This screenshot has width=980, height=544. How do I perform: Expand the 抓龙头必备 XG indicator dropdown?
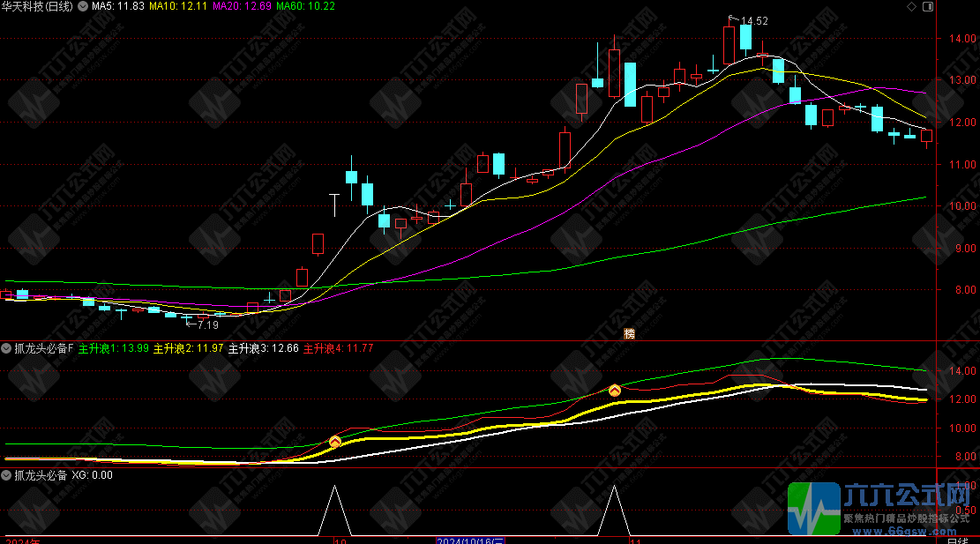click(6, 475)
